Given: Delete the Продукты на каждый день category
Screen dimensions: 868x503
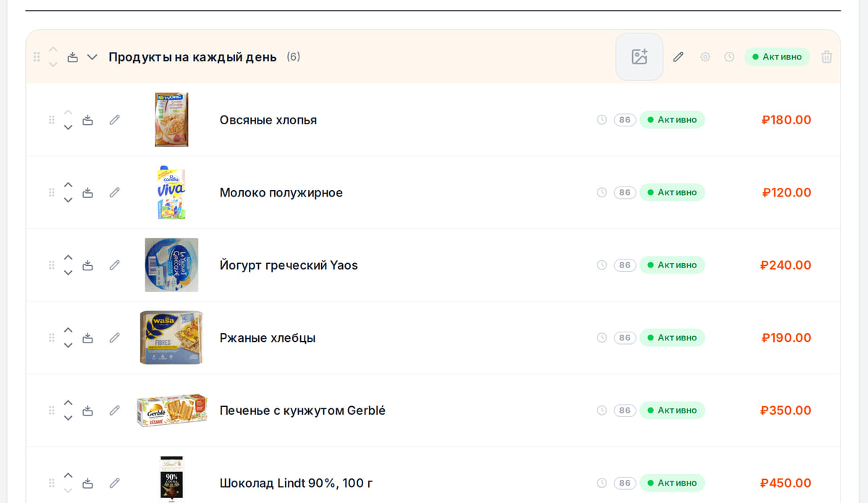Looking at the screenshot, I should point(827,57).
